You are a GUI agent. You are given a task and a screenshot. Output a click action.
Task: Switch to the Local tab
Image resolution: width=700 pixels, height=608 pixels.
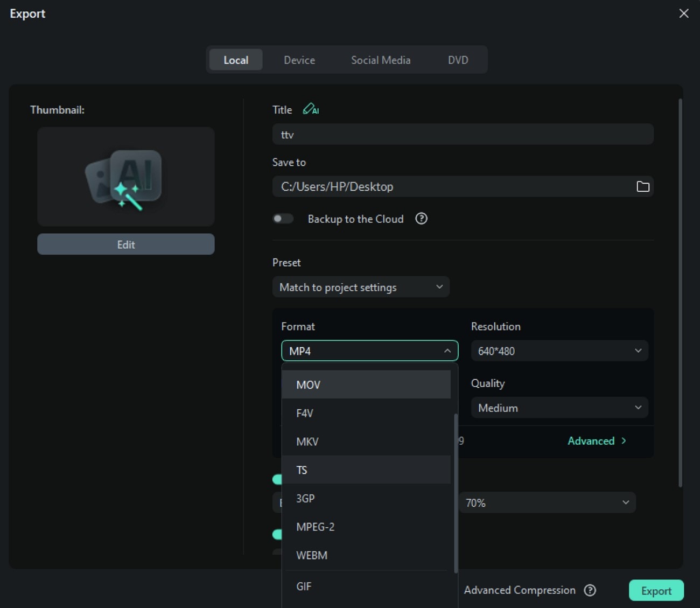[236, 60]
